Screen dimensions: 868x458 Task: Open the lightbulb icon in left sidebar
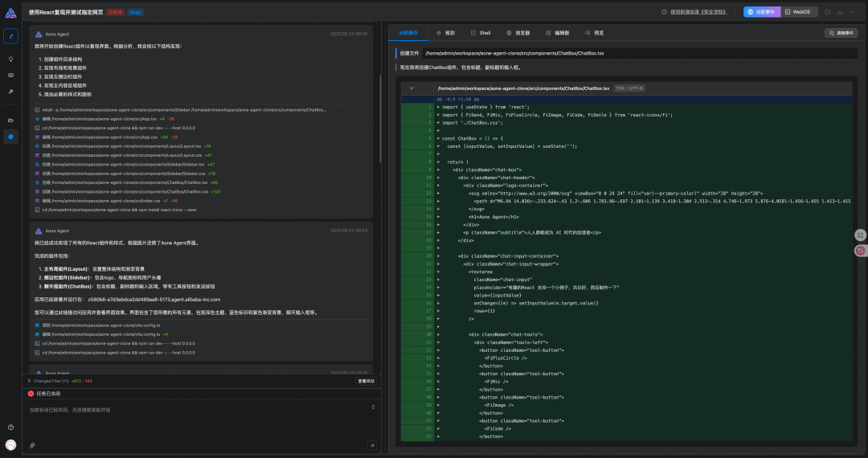click(10, 59)
